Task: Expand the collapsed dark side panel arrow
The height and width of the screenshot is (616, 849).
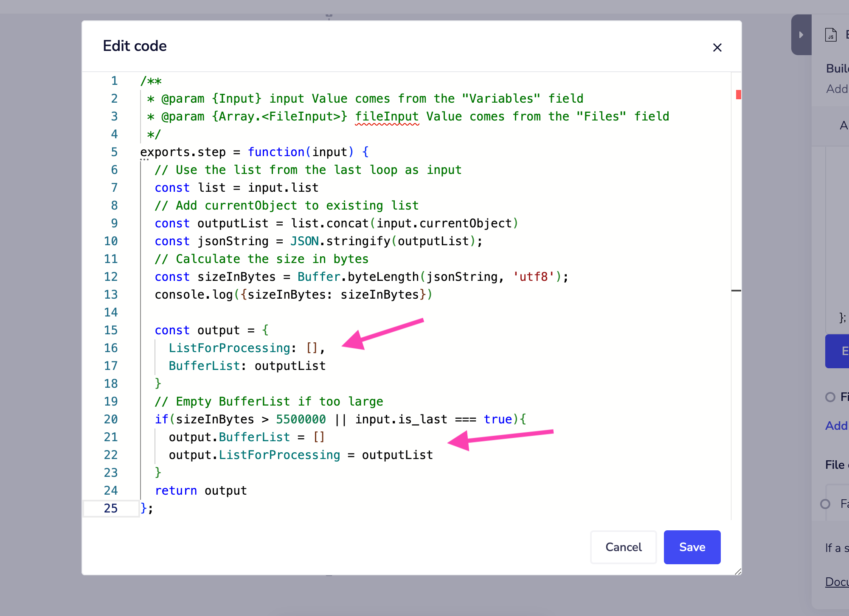Action: pyautogui.click(x=801, y=35)
